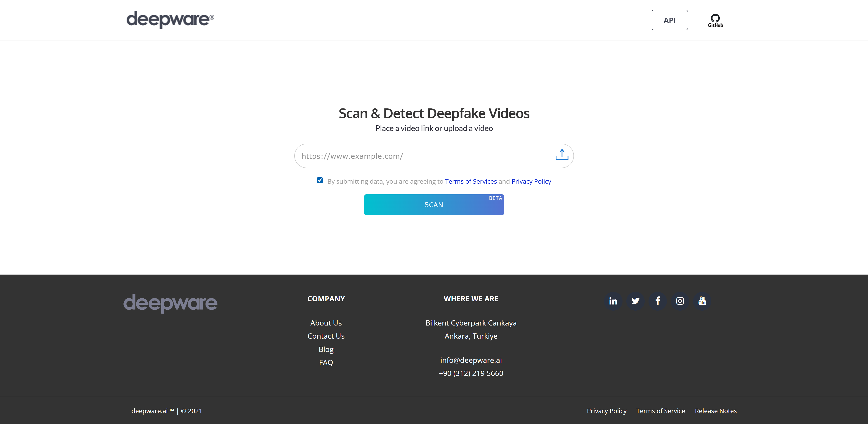Open the YouTube social icon

pos(702,301)
